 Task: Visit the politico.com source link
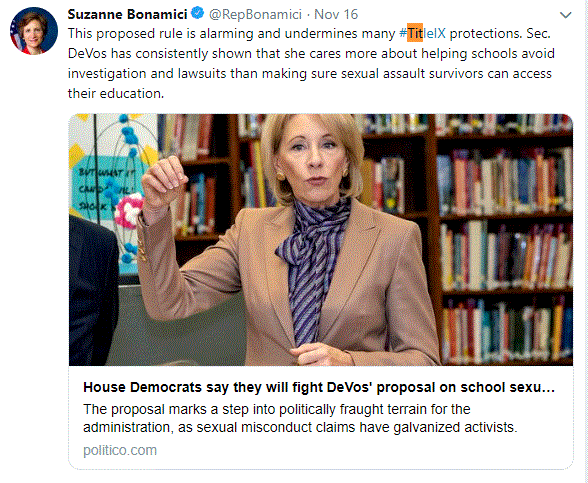click(120, 450)
